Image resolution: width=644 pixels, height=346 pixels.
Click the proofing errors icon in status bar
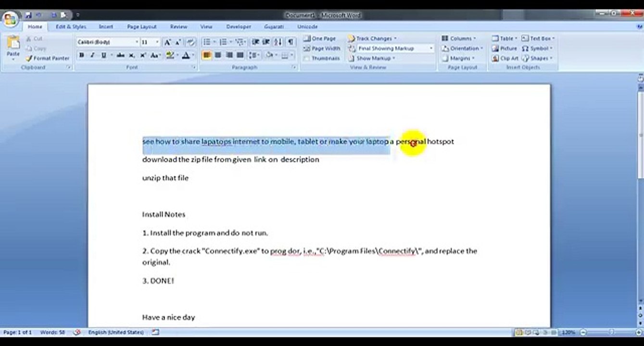point(77,332)
